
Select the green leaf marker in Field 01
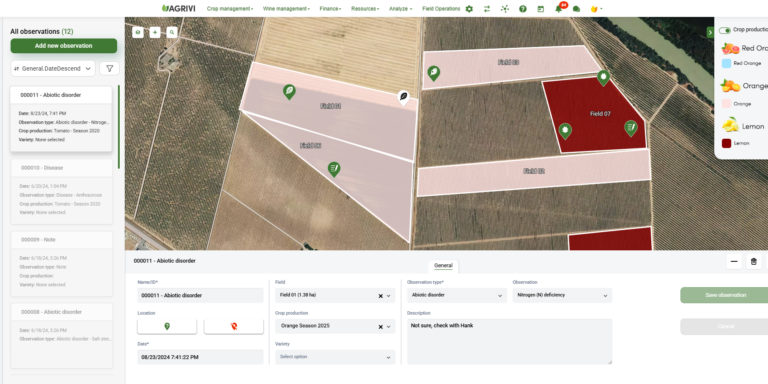click(289, 91)
